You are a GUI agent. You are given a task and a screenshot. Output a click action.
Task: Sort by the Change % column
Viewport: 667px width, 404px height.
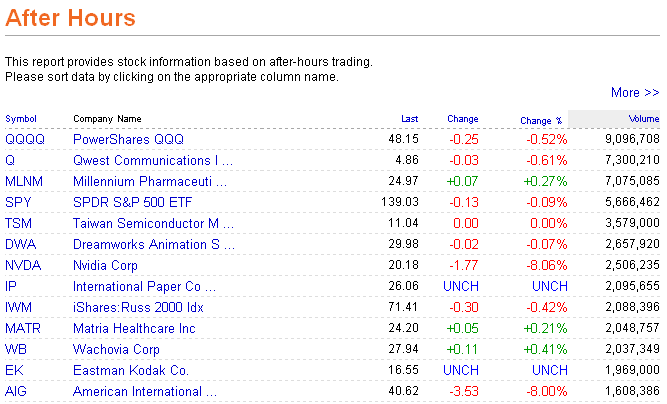(541, 120)
